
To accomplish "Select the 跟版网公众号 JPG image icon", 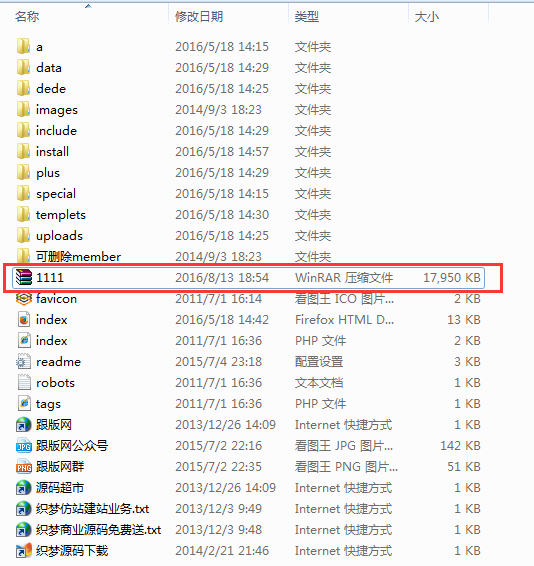I will tap(24, 446).
